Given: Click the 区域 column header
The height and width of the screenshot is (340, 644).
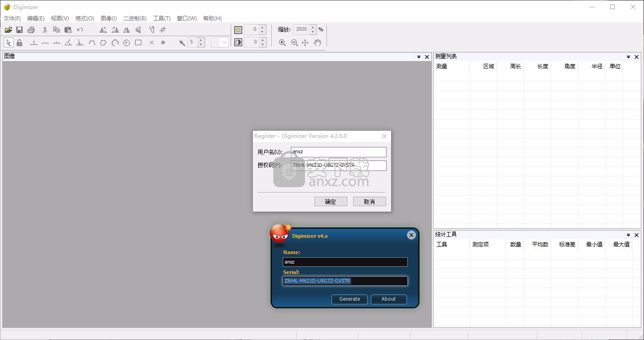Looking at the screenshot, I should pos(483,66).
